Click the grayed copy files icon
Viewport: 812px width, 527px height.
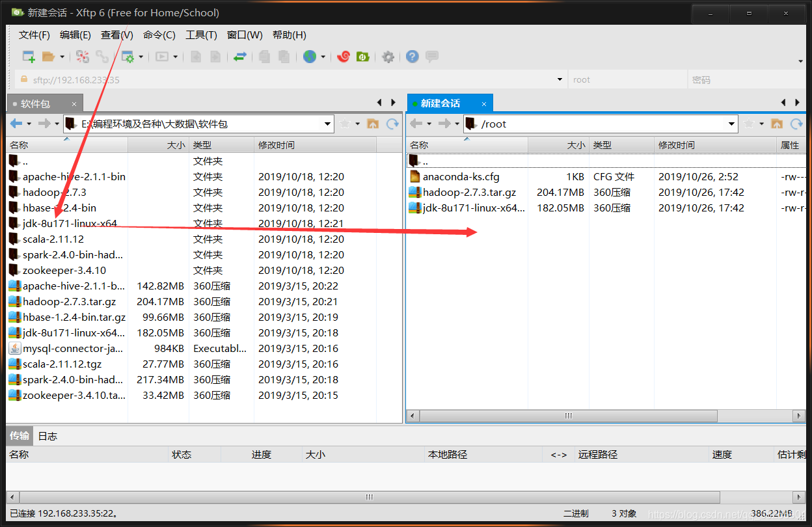[x=264, y=57]
